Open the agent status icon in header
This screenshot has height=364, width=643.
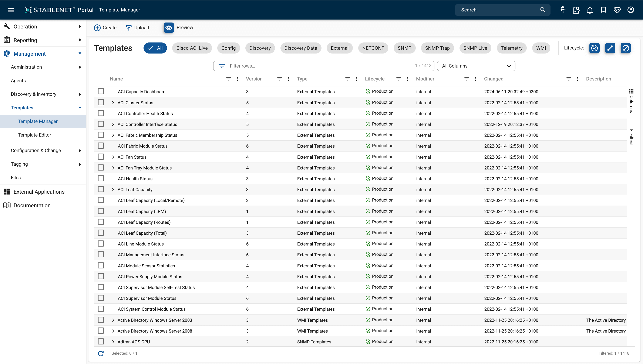563,10
